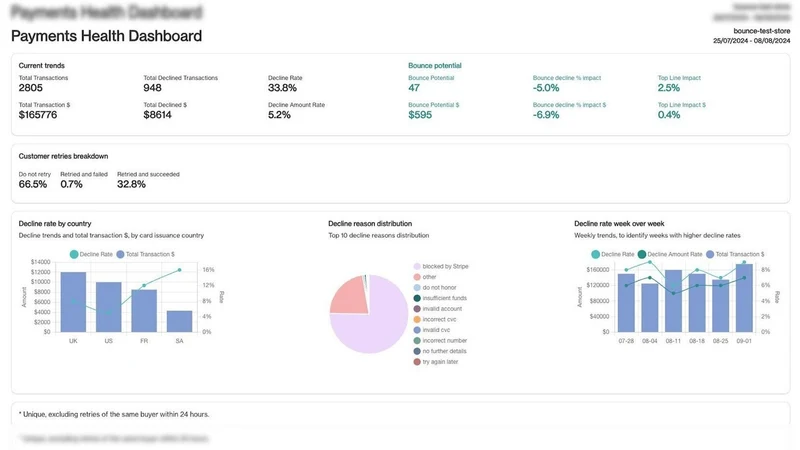Click the Decline Rate value 33.8%
The height and width of the screenshot is (450, 800).
(x=282, y=88)
